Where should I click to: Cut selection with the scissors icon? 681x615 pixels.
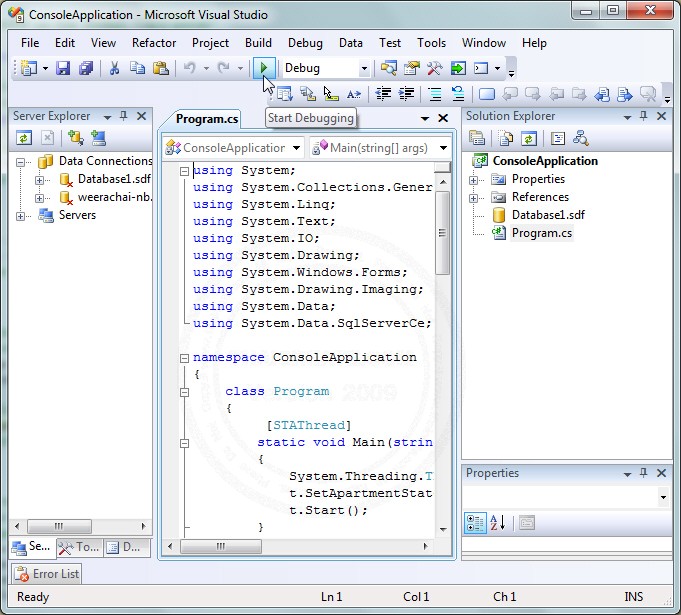pos(114,68)
